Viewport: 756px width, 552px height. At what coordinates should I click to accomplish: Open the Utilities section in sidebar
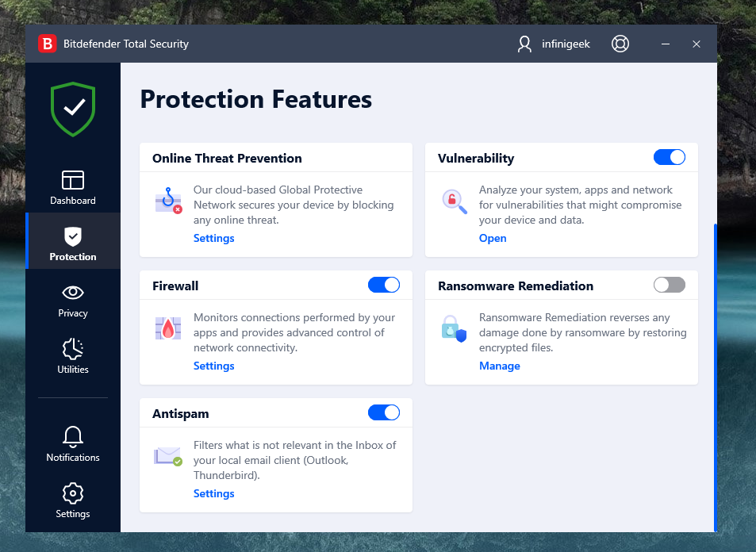73,356
